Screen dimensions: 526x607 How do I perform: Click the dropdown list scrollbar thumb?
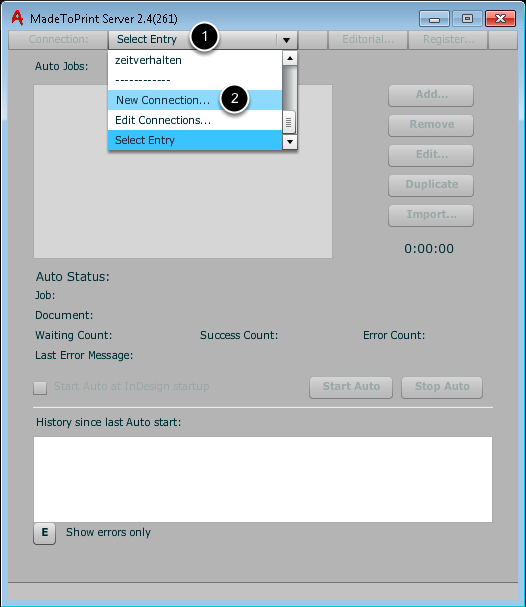point(289,122)
